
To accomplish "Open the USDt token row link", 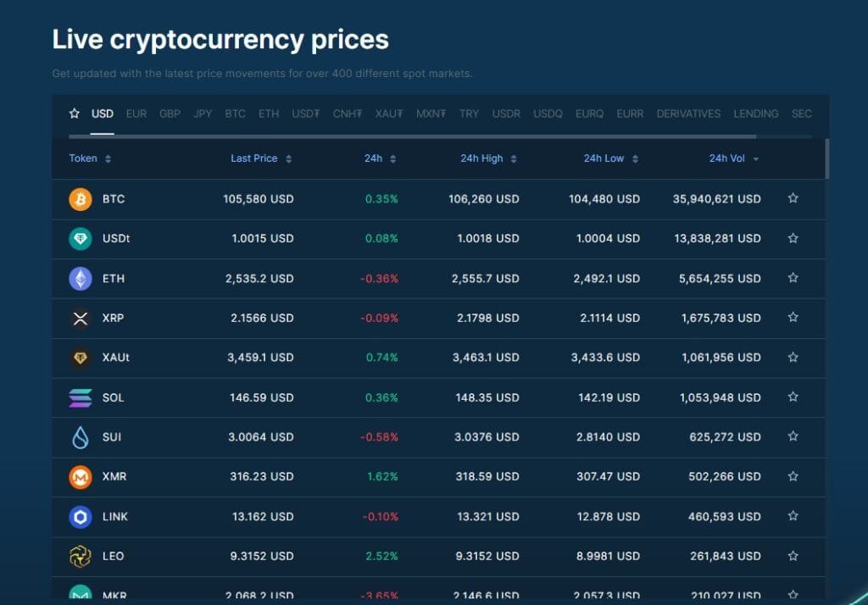I will point(115,239).
